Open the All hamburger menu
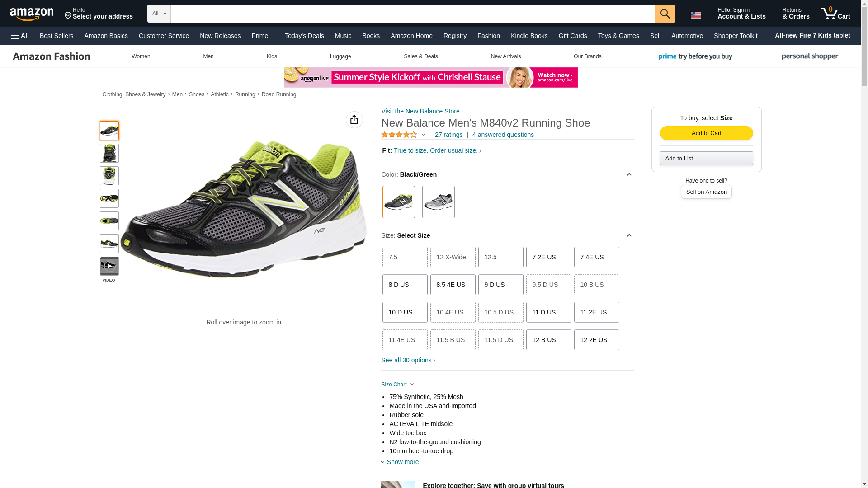This screenshot has height=488, width=868. click(20, 36)
